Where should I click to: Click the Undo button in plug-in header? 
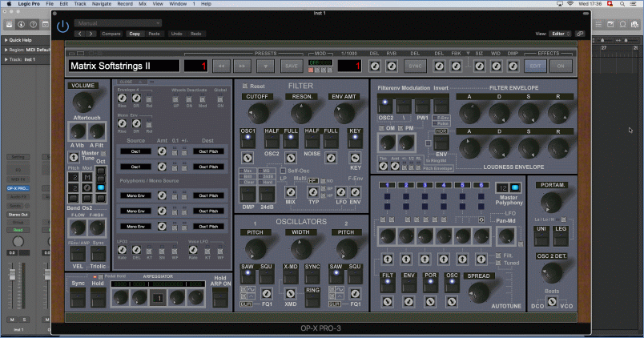point(176,34)
